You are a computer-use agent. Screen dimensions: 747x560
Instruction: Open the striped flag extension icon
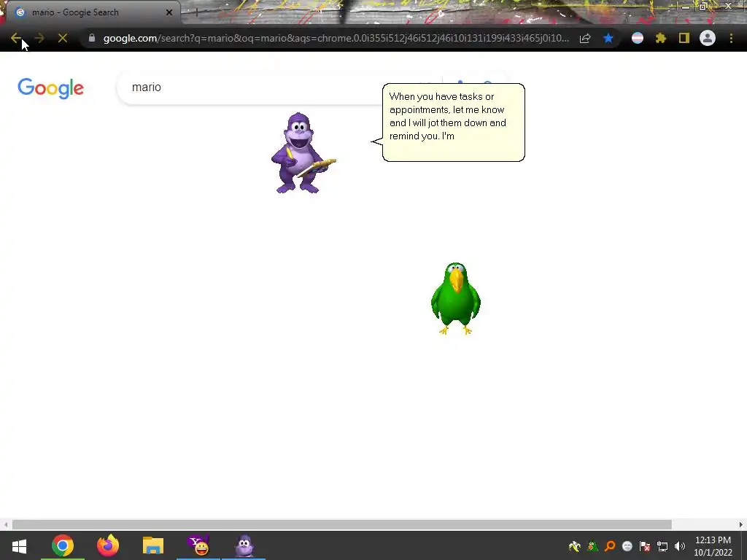pos(638,38)
